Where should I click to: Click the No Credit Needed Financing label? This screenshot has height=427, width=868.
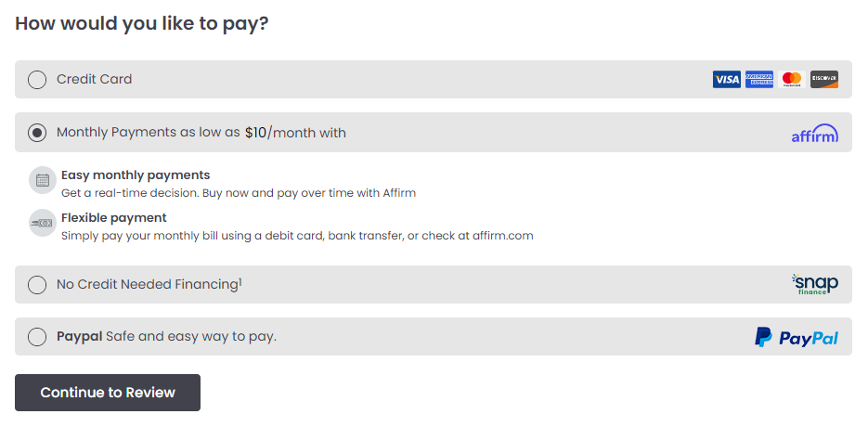coord(149,284)
